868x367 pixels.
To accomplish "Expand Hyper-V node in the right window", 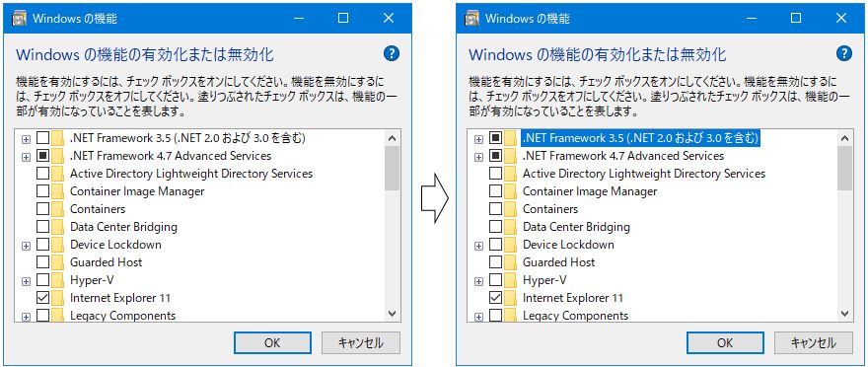I will tap(478, 281).
